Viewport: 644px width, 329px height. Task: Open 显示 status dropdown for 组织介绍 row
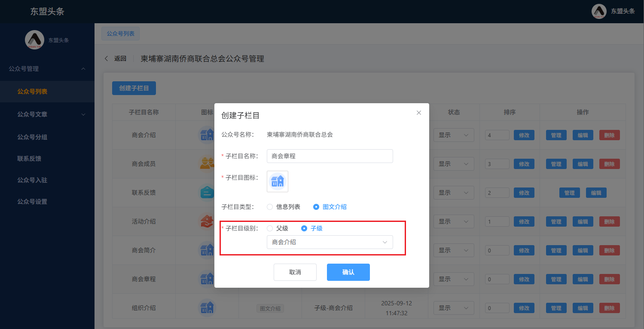[454, 308]
